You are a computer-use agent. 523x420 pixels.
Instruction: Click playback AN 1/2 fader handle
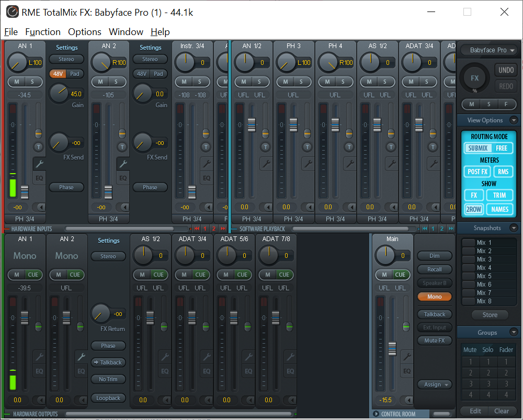(x=252, y=125)
